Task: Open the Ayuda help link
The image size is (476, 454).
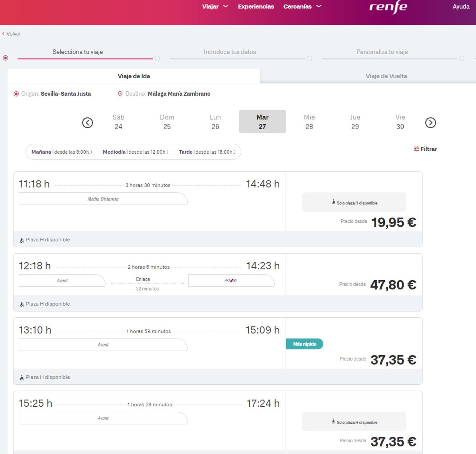Action: click(x=461, y=7)
